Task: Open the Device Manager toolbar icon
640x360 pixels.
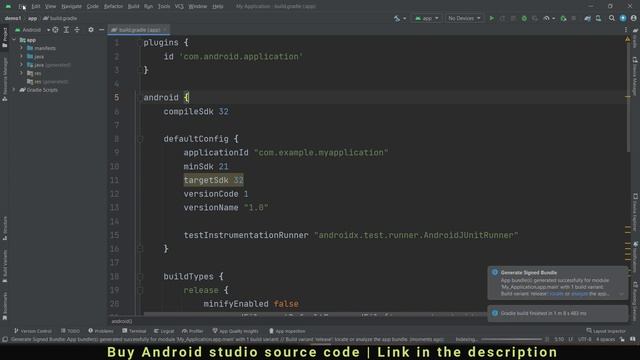Action: click(x=598, y=18)
